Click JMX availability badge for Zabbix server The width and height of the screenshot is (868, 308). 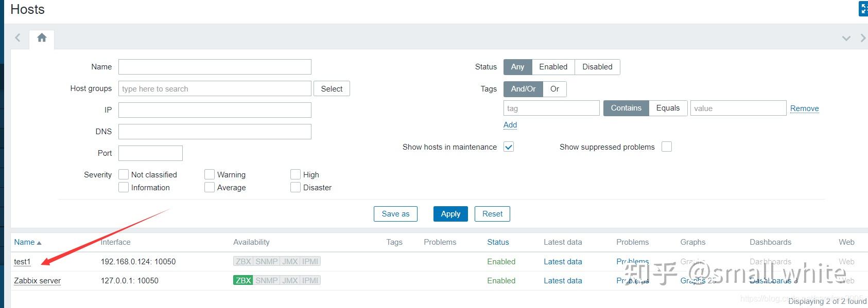tap(290, 280)
